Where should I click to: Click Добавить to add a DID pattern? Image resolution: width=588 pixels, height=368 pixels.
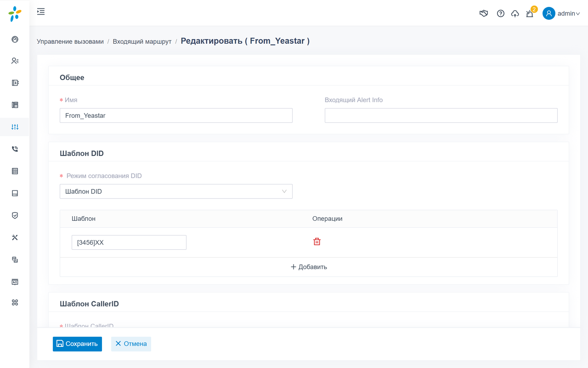point(309,267)
